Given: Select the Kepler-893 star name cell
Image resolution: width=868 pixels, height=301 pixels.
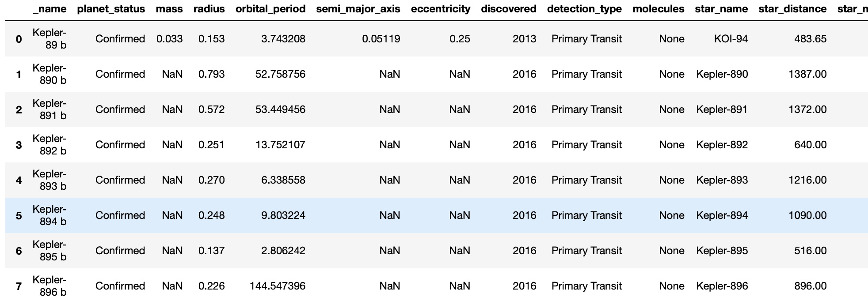Looking at the screenshot, I should [722, 180].
